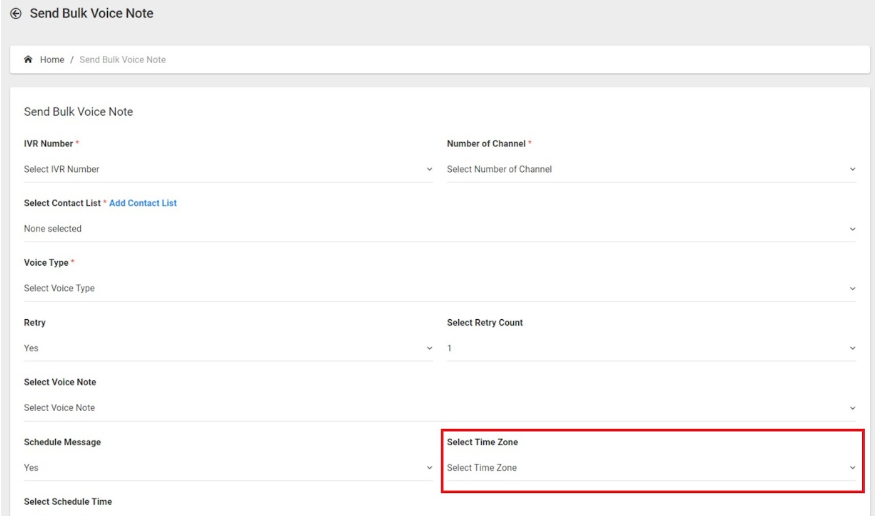The width and height of the screenshot is (875, 516).
Task: Open the Select Voice Type dropdown
Action: pos(440,288)
